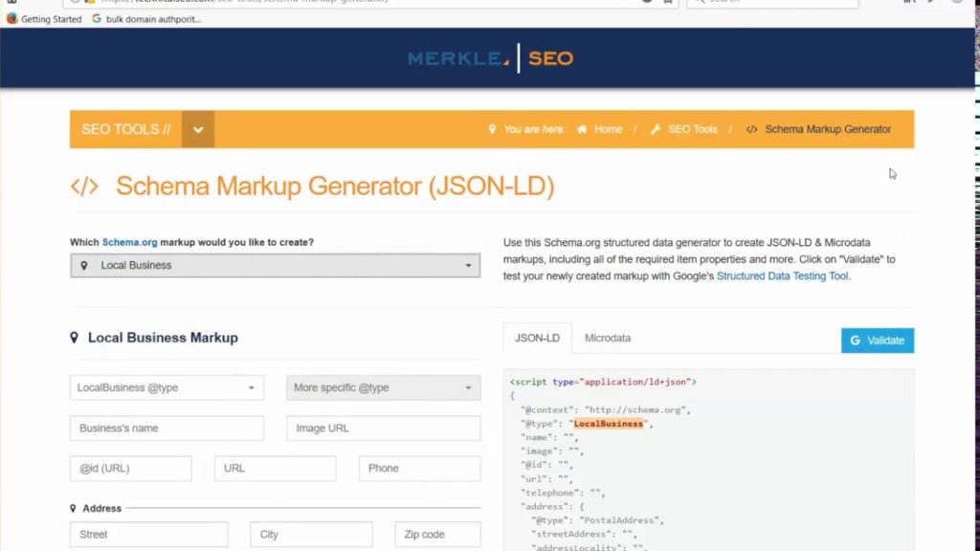
Task: Click the pin icon beside Local Business Markup
Action: click(x=74, y=338)
